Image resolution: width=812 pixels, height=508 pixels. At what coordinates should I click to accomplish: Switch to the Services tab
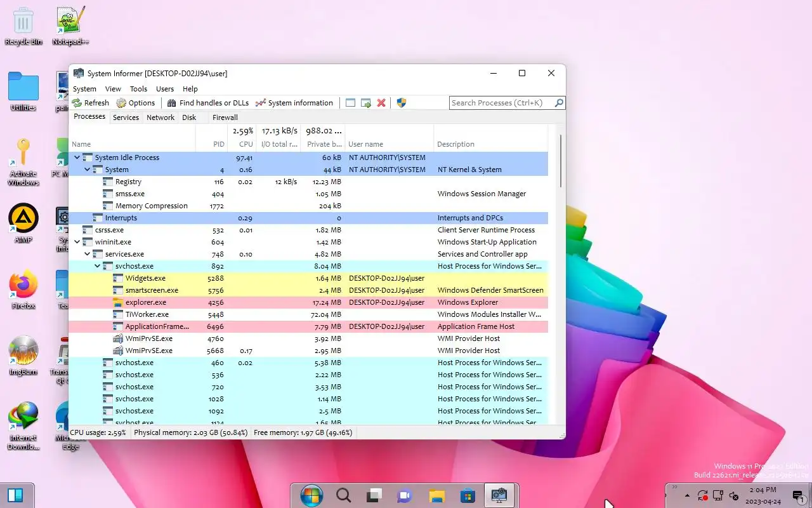tap(126, 117)
